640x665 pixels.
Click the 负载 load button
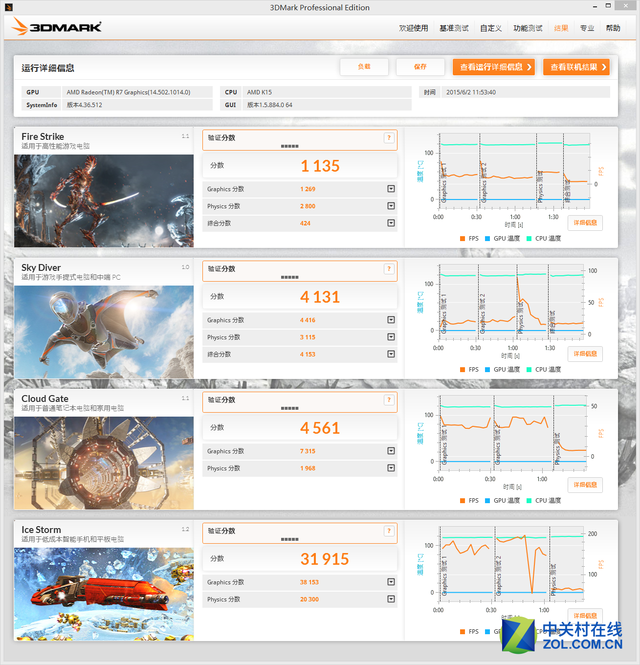pyautogui.click(x=364, y=67)
